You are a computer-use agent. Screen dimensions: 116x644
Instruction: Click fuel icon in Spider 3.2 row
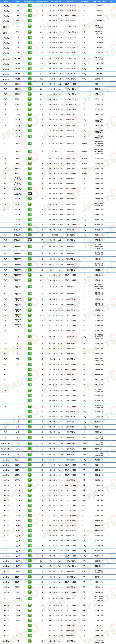pos(30,79)
